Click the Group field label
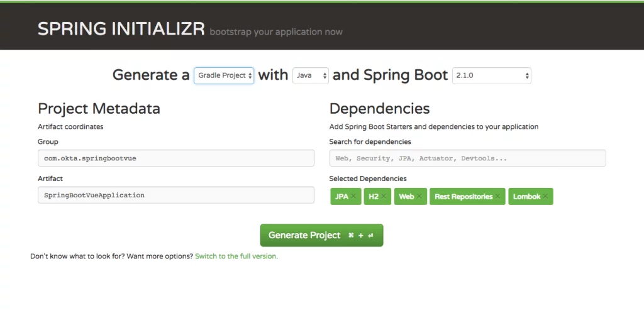Image resolution: width=644 pixels, height=313 pixels. click(x=48, y=142)
